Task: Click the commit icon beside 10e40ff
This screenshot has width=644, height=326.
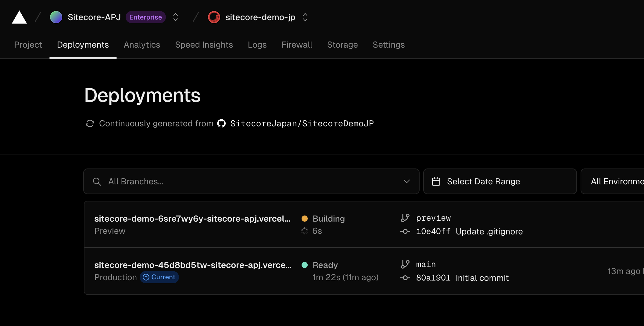Action: pyautogui.click(x=405, y=231)
